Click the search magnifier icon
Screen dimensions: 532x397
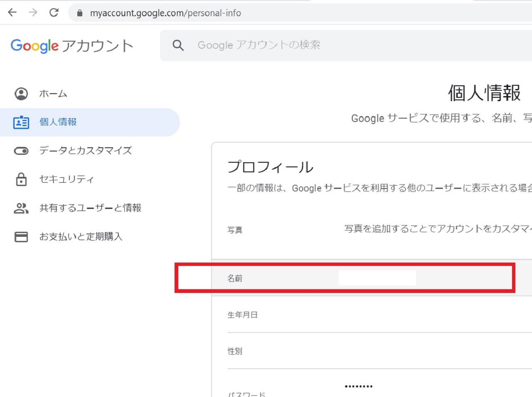[x=178, y=45]
